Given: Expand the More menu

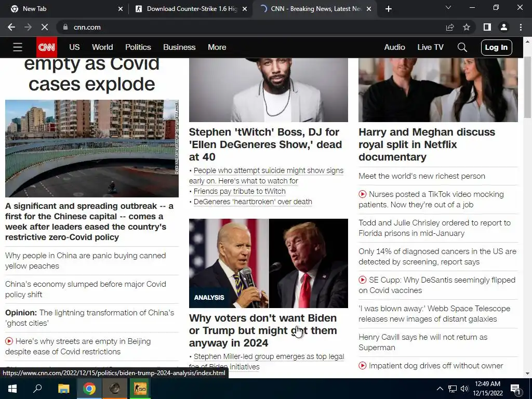Looking at the screenshot, I should (x=217, y=47).
